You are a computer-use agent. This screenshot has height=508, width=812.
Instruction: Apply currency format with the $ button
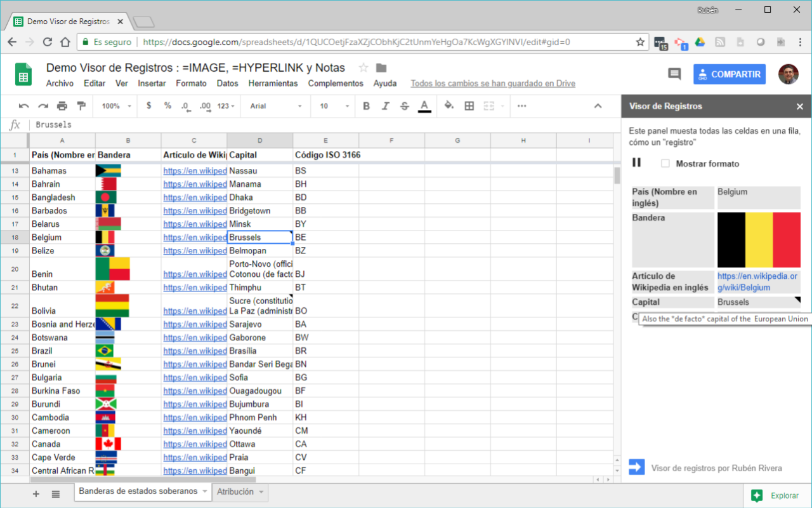pos(149,106)
